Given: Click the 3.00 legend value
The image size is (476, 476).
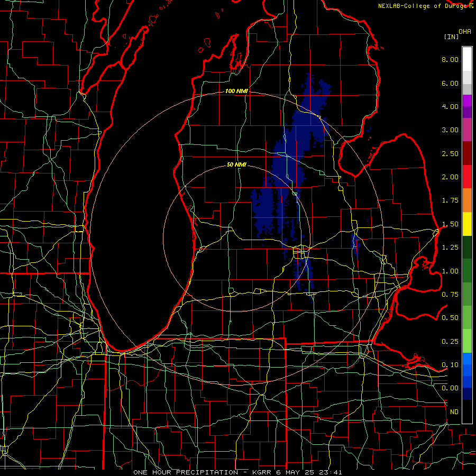Looking at the screenshot, I should tap(450, 130).
